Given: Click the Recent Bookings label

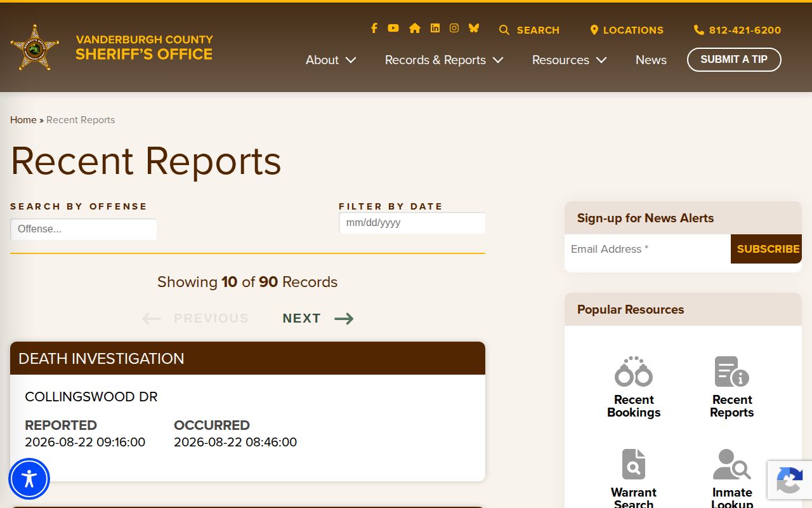Looking at the screenshot, I should [634, 406].
